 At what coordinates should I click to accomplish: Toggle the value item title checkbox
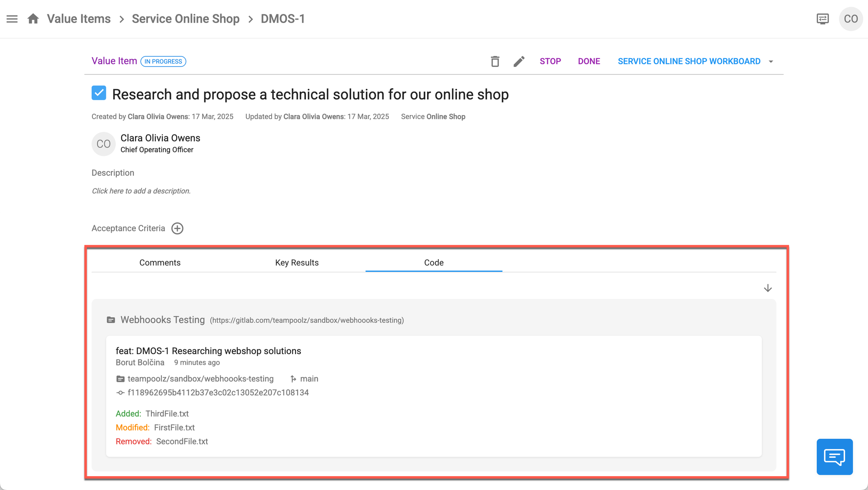pos(99,93)
